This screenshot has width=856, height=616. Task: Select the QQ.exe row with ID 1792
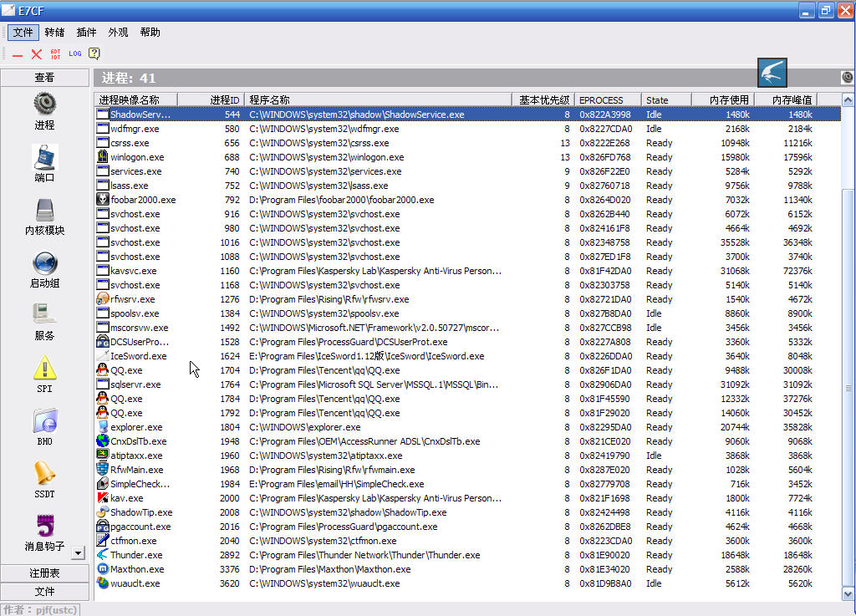click(467, 413)
